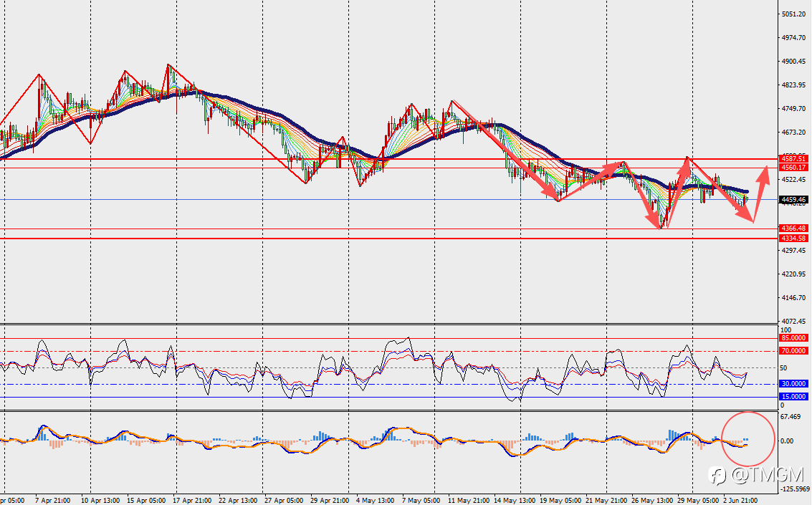Click the 4560.17 red price label
The height and width of the screenshot is (505, 812).
(x=793, y=168)
